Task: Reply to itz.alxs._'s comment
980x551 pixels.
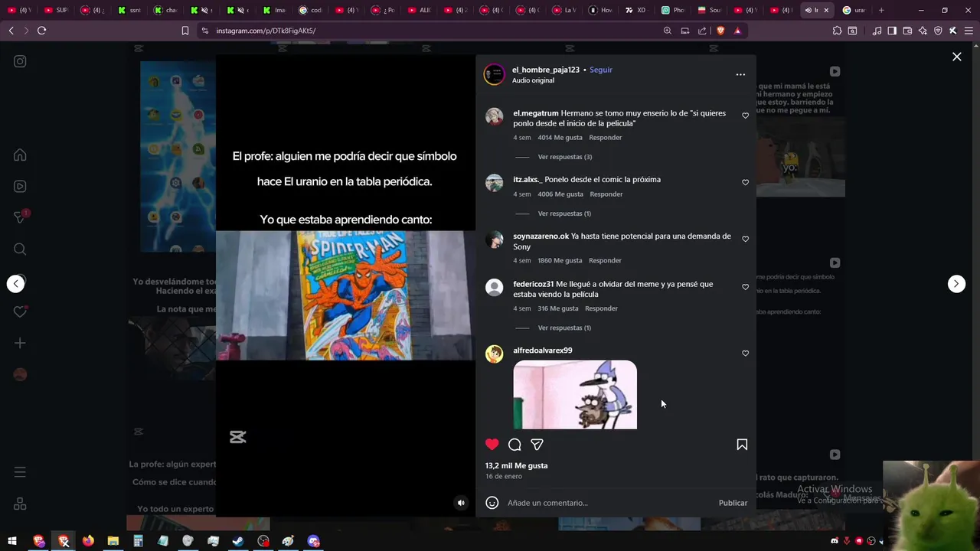Action: (x=606, y=194)
